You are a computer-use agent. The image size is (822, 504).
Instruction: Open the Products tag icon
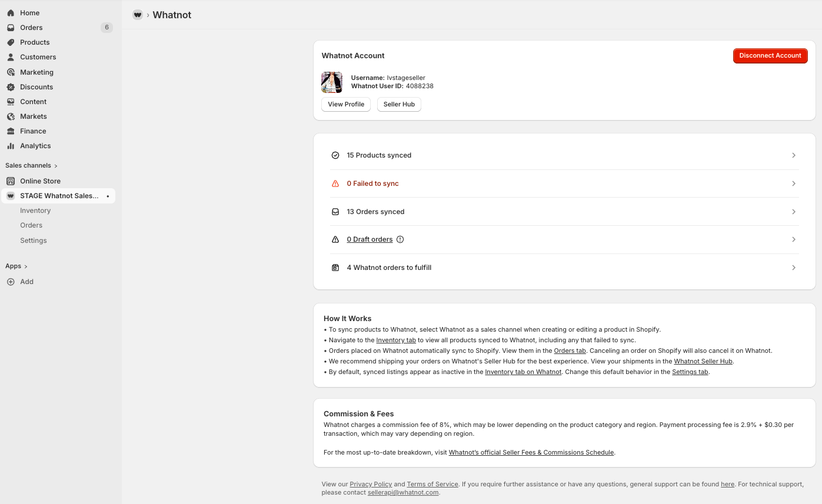[x=11, y=42]
